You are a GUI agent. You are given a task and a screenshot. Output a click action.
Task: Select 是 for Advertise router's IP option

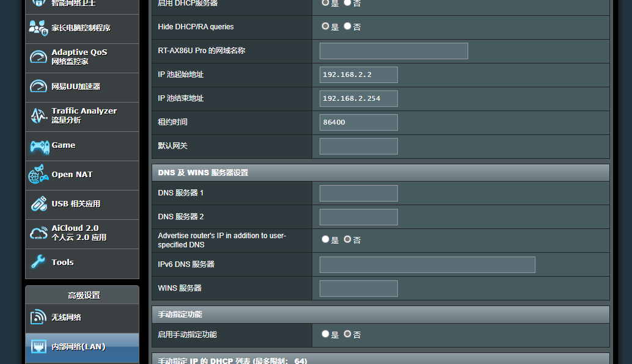click(x=326, y=239)
